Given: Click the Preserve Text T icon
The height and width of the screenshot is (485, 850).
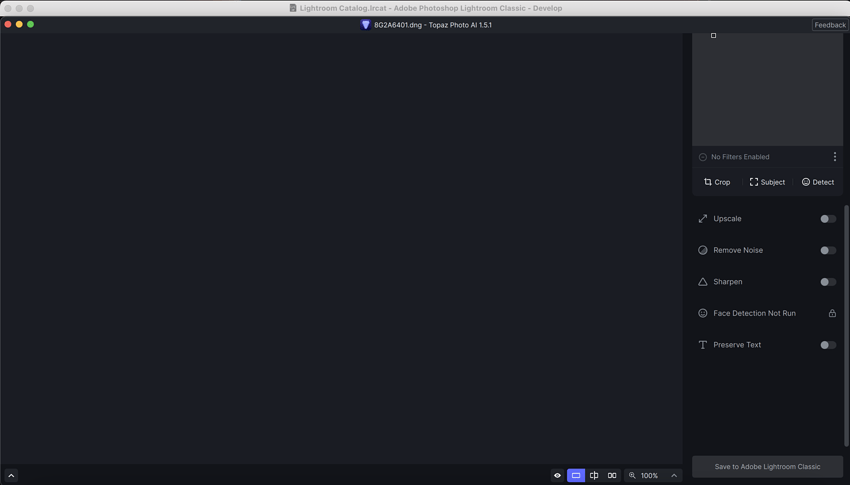Looking at the screenshot, I should (x=703, y=345).
